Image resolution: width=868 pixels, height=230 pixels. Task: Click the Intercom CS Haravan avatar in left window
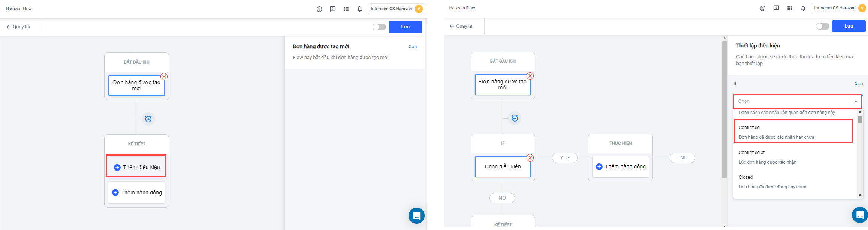[x=419, y=9]
